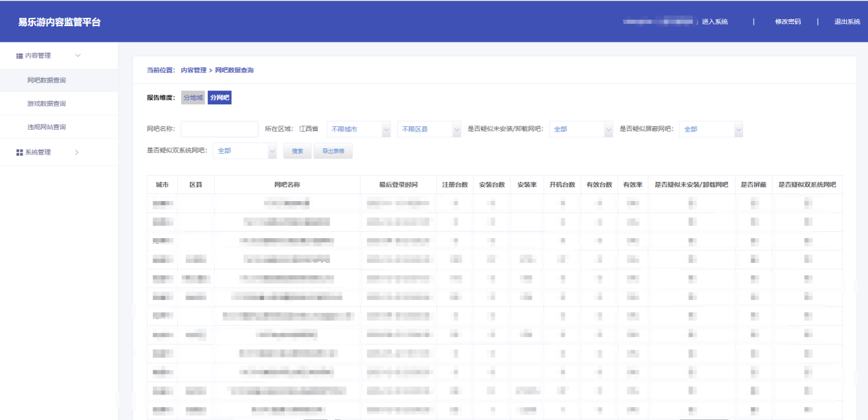Click 内容管理 in the breadcrumb
This screenshot has height=420, width=868.
(193, 71)
